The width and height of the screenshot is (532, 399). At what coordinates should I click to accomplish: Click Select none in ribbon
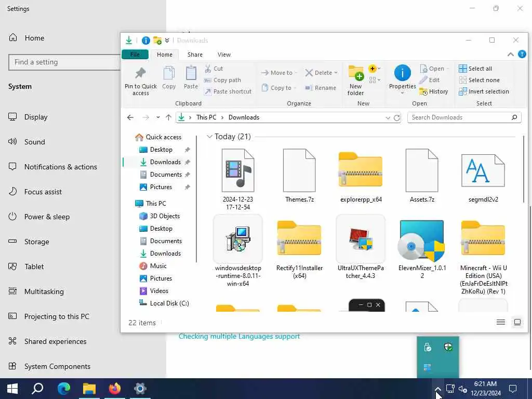click(479, 80)
